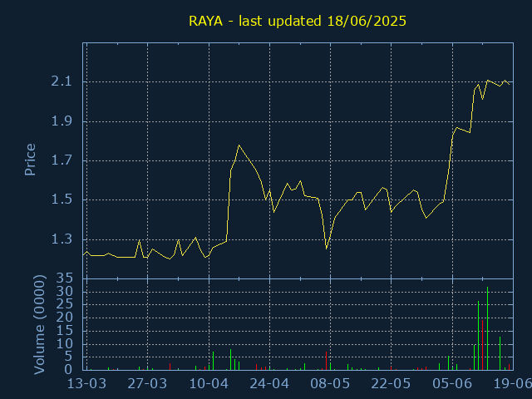This screenshot has width=532, height=399.
Task: Click the 08-05 date label
Action: 330,384
